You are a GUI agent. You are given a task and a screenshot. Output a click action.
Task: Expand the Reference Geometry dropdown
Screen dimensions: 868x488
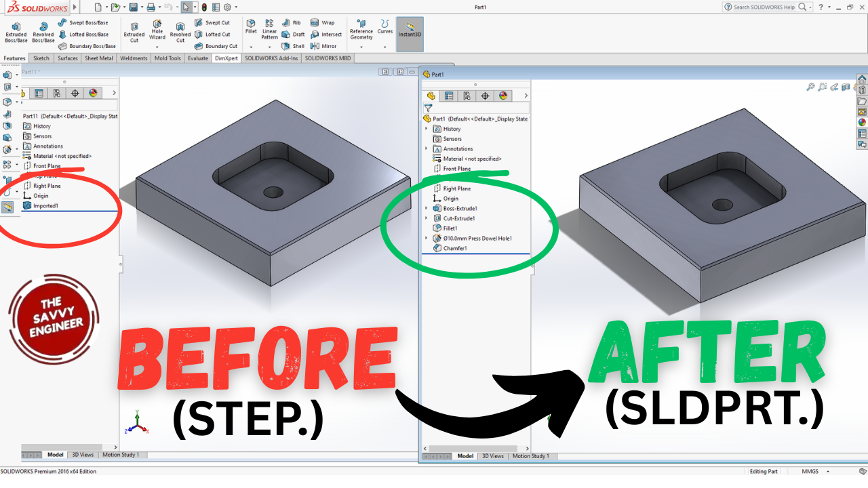pyautogui.click(x=361, y=47)
